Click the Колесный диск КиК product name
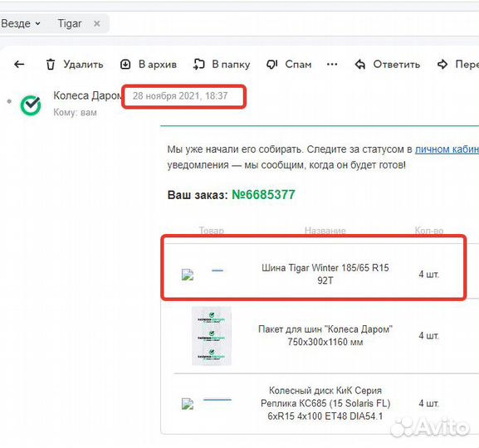Screen dimensions: 479x448 325,403
